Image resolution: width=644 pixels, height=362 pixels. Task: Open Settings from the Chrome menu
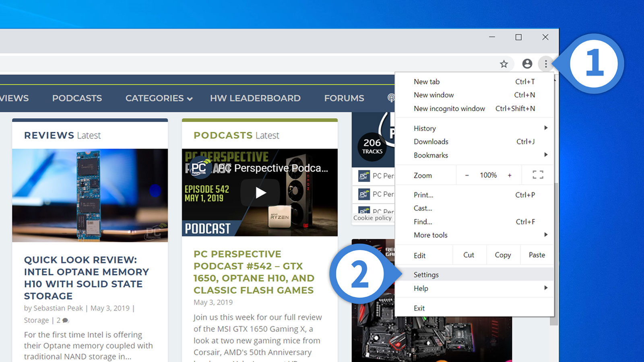[x=474, y=275]
